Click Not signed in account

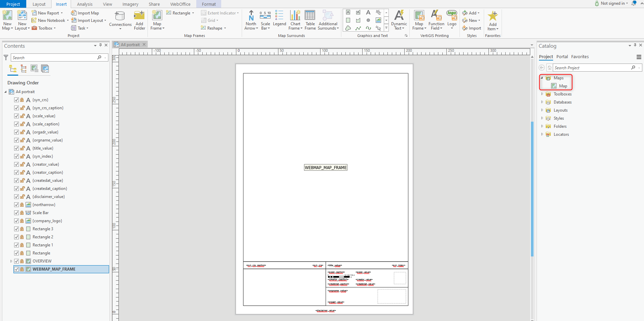[611, 3]
